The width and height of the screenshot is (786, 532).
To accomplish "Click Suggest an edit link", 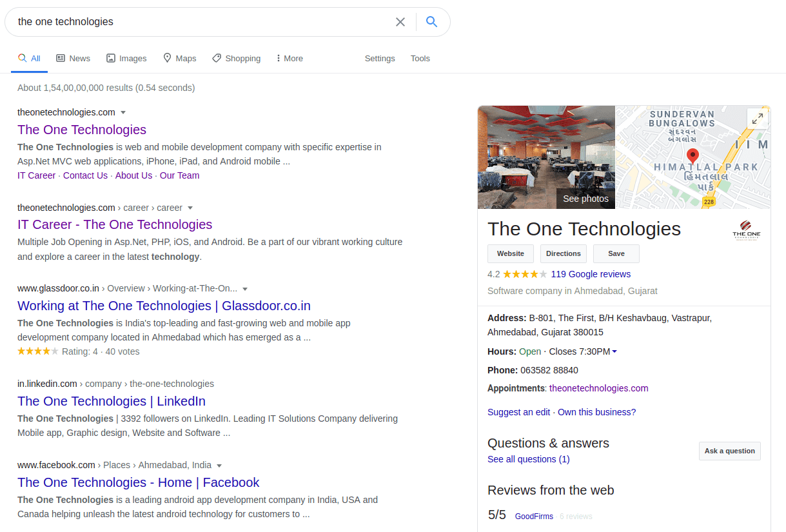I will point(519,412).
